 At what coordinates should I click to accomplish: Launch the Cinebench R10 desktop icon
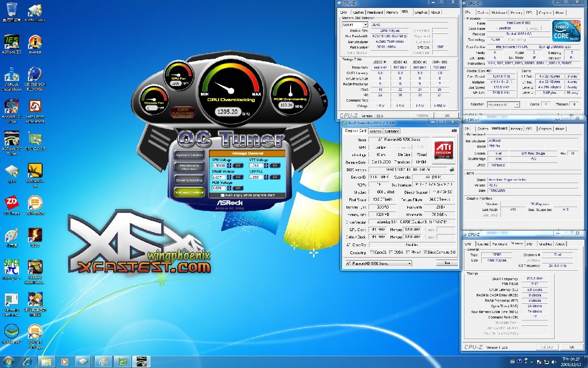click(x=35, y=79)
